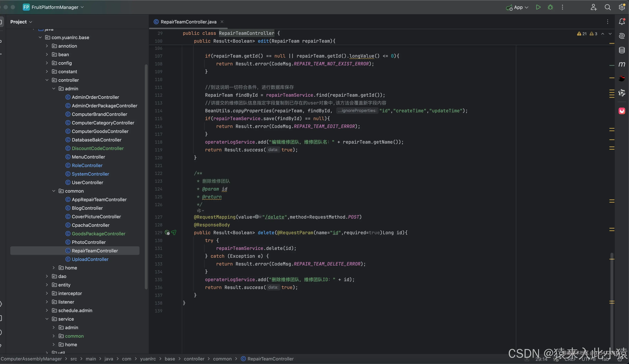This screenshot has height=364, width=629.
Task: Click the /delete URL mapping link
Action: (274, 217)
